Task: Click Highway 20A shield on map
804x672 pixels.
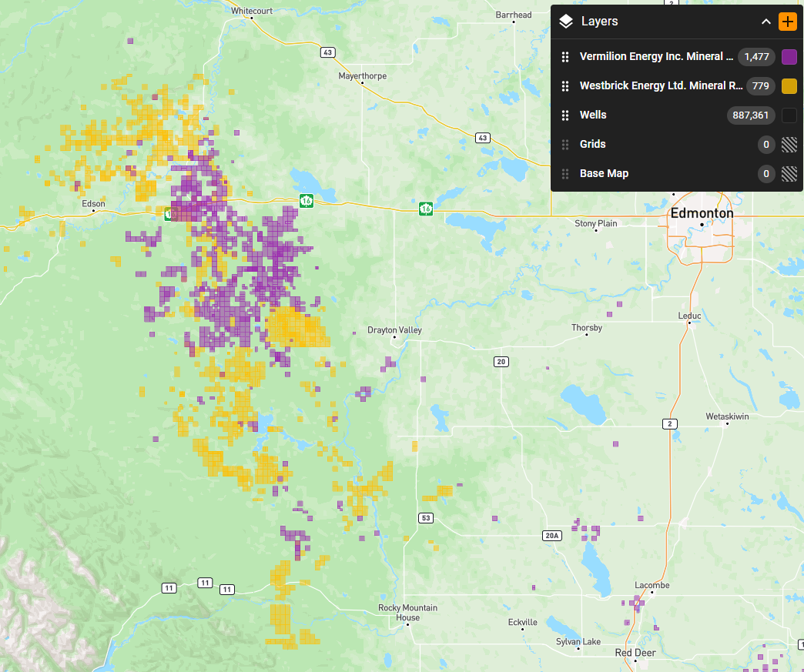Action: (551, 536)
